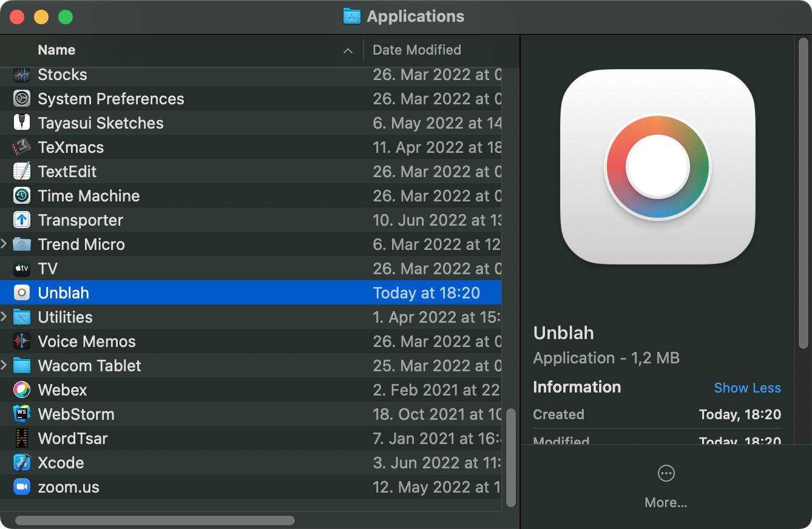
Task: Click the TextEdit app icon
Action: (22, 172)
